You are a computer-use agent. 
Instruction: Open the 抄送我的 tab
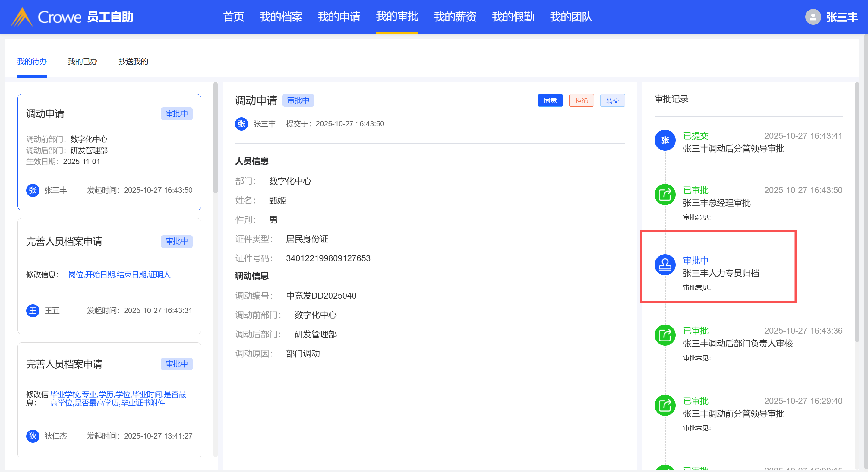point(133,61)
